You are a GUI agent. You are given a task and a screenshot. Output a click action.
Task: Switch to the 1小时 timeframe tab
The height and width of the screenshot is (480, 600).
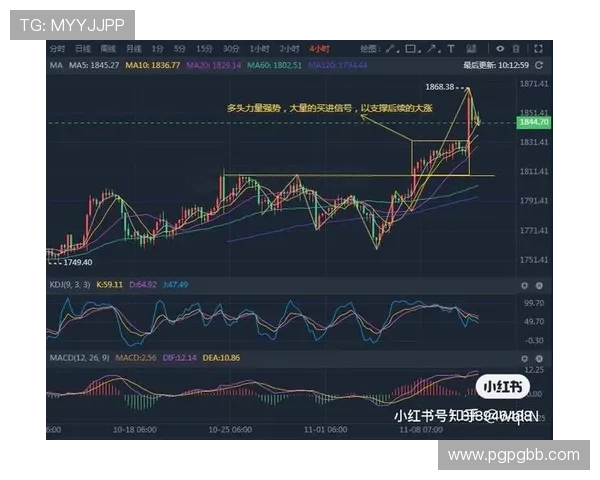pos(260,48)
